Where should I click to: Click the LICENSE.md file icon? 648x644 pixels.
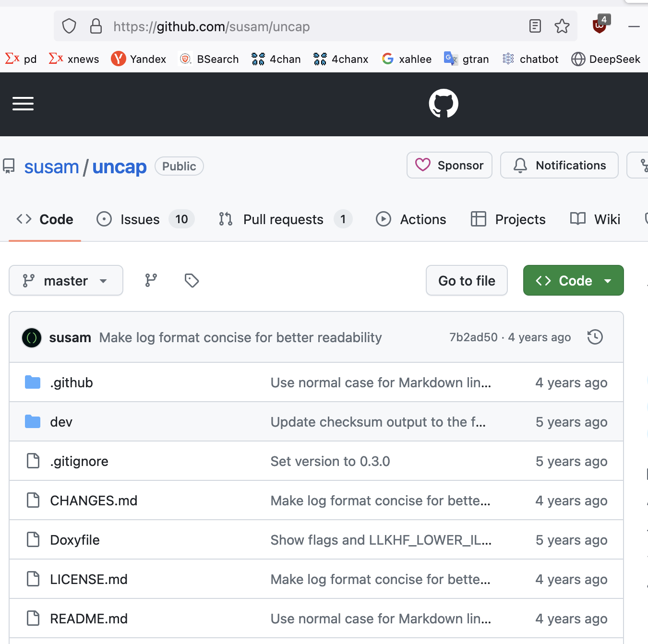click(33, 579)
